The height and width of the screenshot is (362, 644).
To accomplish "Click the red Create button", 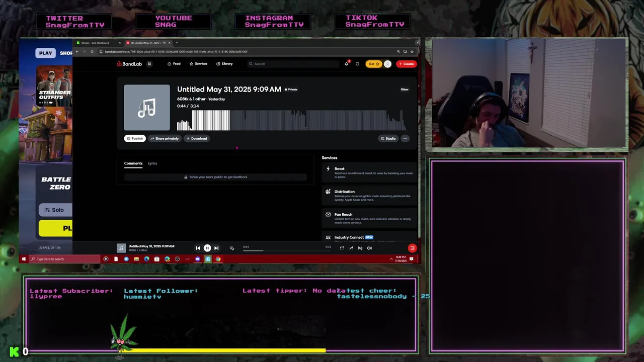I will pos(406,64).
